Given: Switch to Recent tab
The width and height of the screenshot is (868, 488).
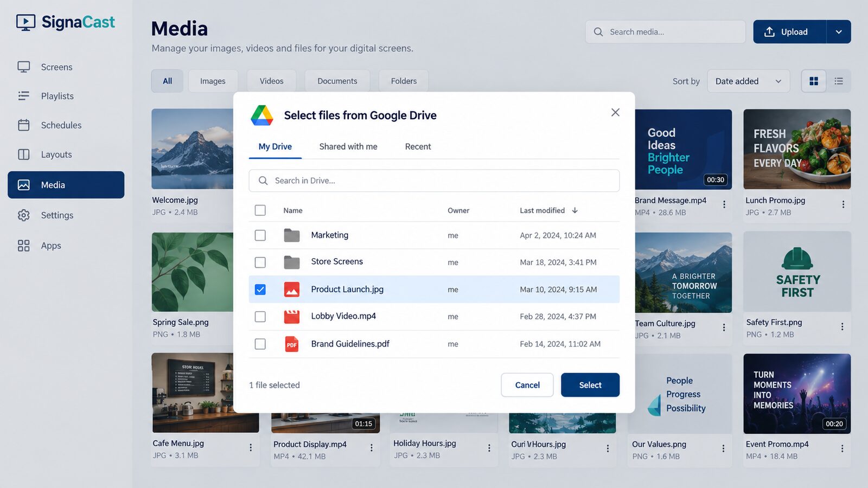Looking at the screenshot, I should click(418, 147).
